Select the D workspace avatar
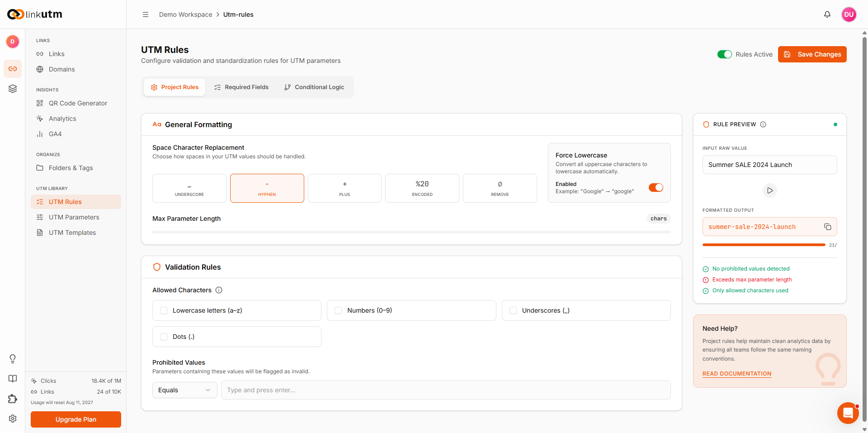The height and width of the screenshot is (433, 868). pos(13,42)
